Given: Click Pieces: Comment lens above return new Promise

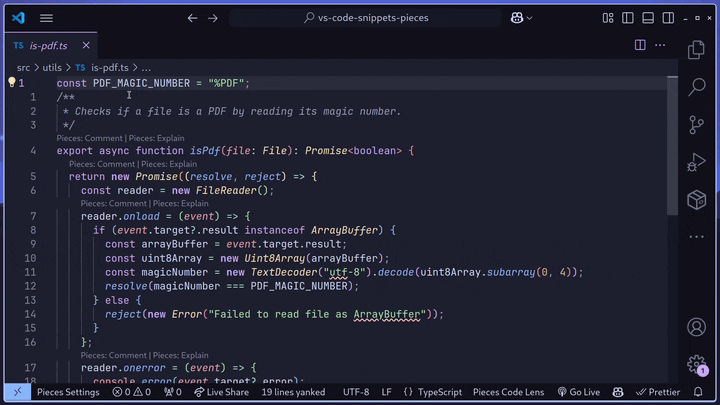Looking at the screenshot, I should coord(102,164).
